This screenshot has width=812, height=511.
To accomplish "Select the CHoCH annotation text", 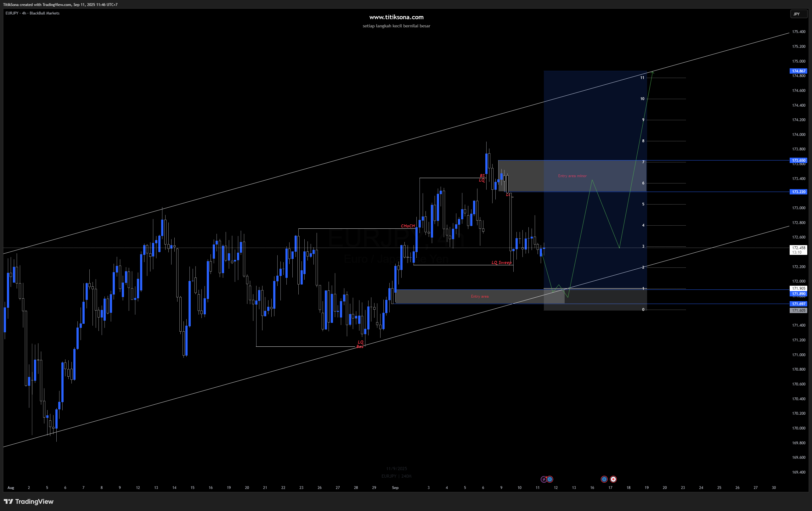I will click(408, 226).
